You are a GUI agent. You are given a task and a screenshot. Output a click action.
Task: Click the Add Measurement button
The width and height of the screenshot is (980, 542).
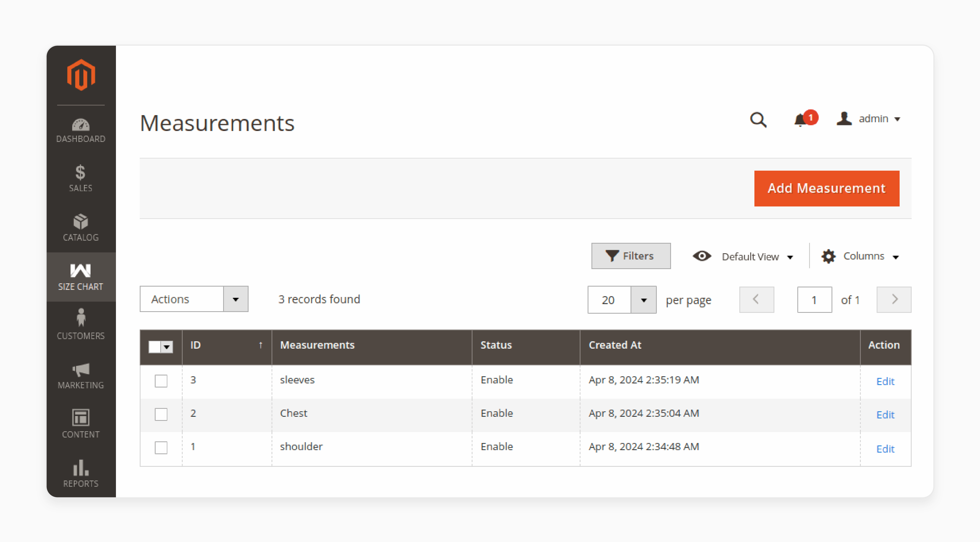click(827, 188)
